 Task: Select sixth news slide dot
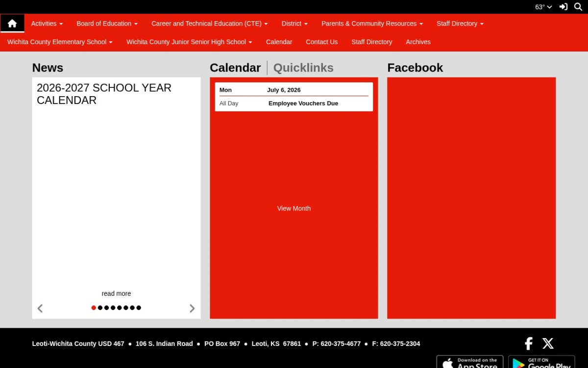(126, 308)
